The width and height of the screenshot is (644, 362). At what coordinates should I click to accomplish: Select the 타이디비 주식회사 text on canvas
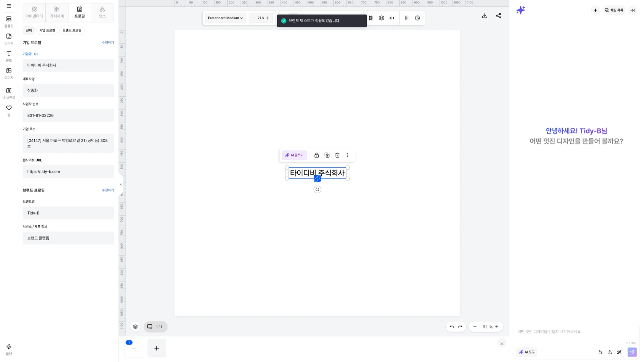(317, 173)
